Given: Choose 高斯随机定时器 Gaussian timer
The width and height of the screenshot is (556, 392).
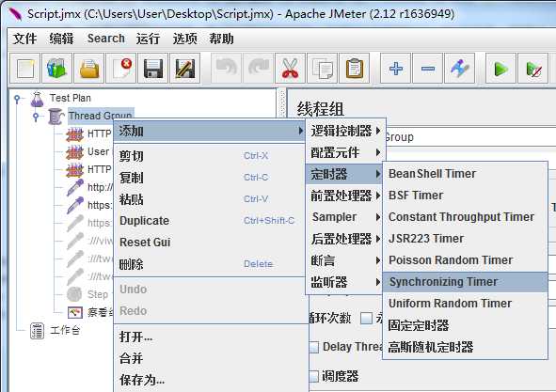Looking at the screenshot, I should (x=466, y=347).
